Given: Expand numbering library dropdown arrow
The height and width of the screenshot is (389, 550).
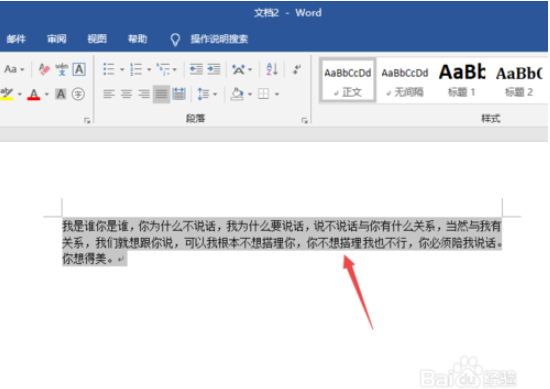Looking at the screenshot, I should [x=149, y=69].
